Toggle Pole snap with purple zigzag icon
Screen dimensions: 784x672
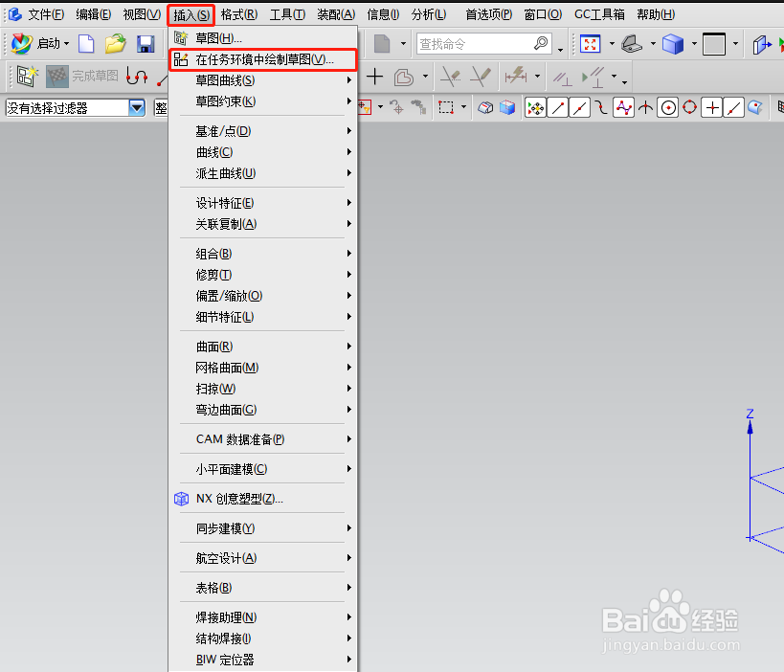pyautogui.click(x=623, y=107)
